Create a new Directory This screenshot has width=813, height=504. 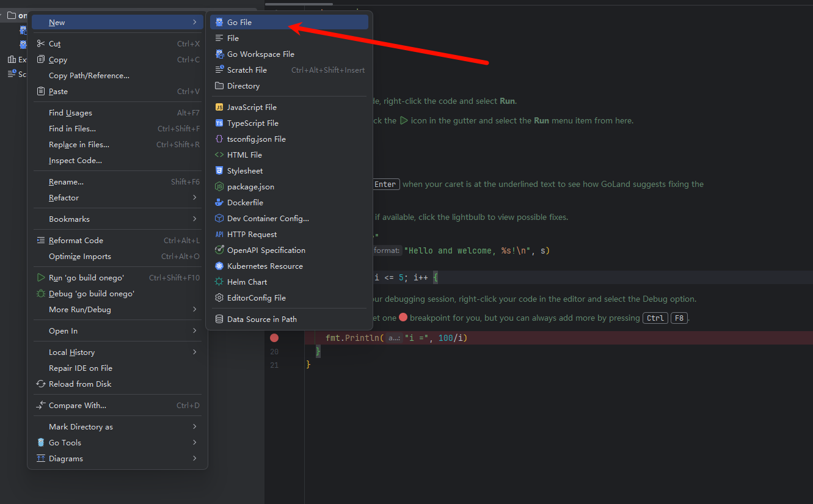point(243,86)
